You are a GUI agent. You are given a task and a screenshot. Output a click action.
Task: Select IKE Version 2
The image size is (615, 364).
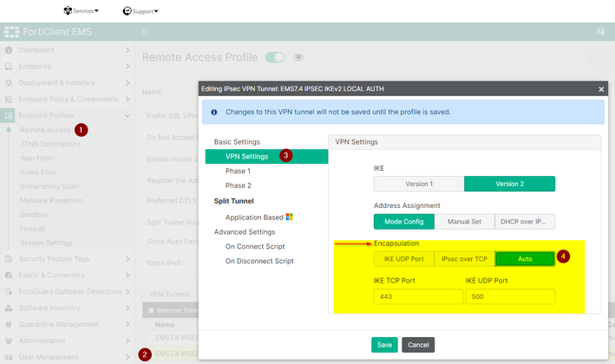pos(509,184)
